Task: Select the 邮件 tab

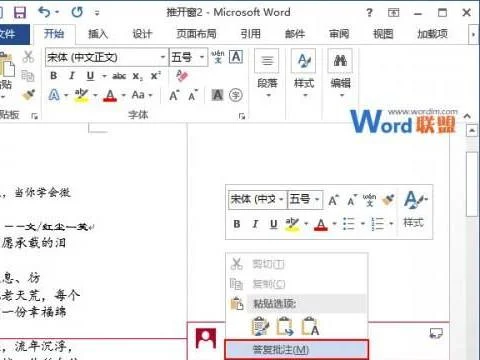Action: point(295,34)
